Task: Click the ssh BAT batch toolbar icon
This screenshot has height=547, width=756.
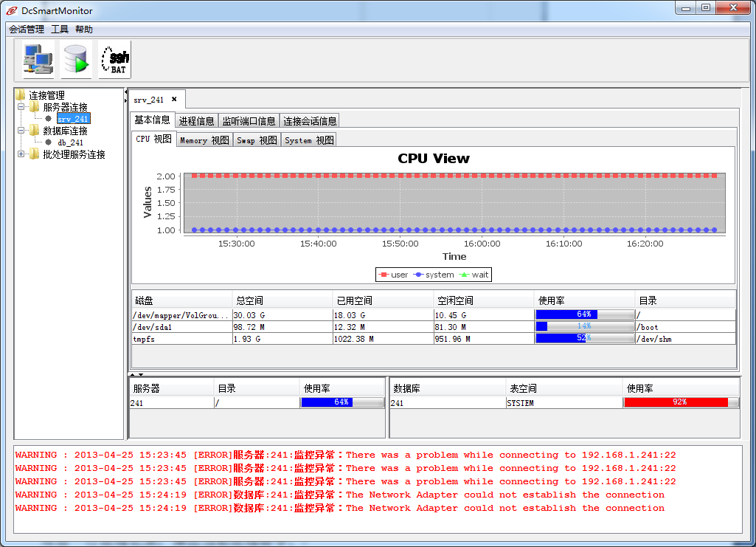Action: [x=115, y=59]
